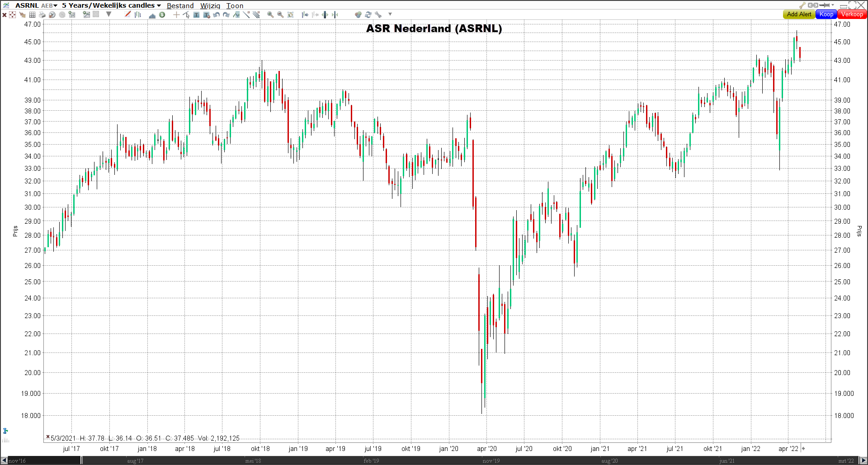Click the small plus marker after apr '22
868x465 pixels.
803,449
